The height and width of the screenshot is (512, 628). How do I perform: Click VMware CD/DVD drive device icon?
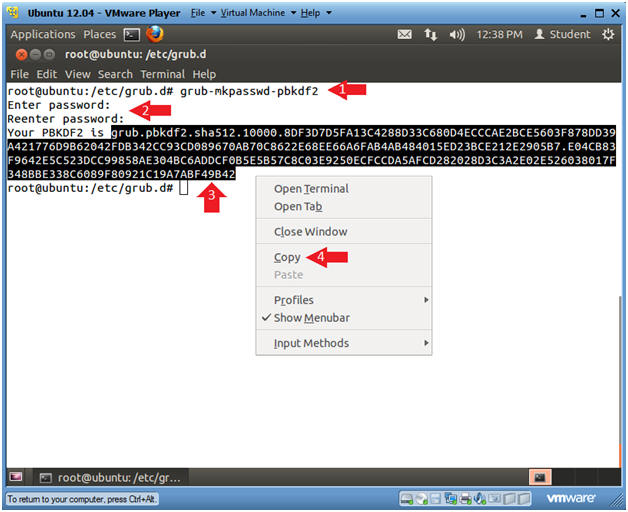click(x=421, y=499)
